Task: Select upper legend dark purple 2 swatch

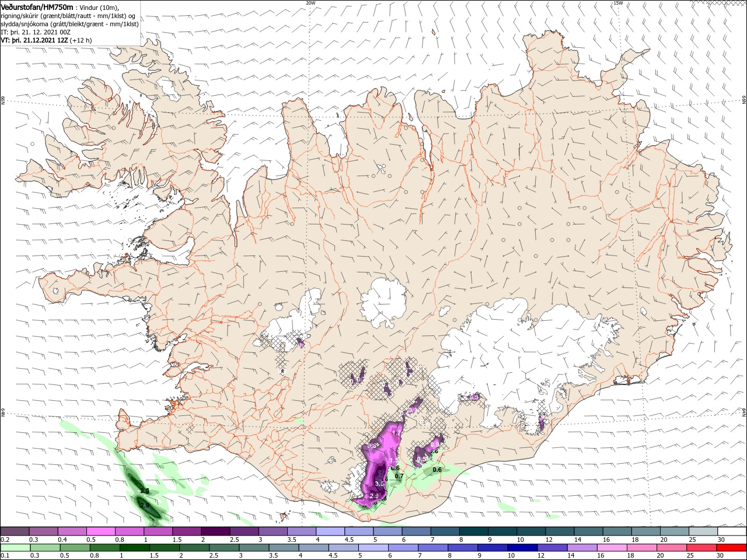Action: point(215,531)
